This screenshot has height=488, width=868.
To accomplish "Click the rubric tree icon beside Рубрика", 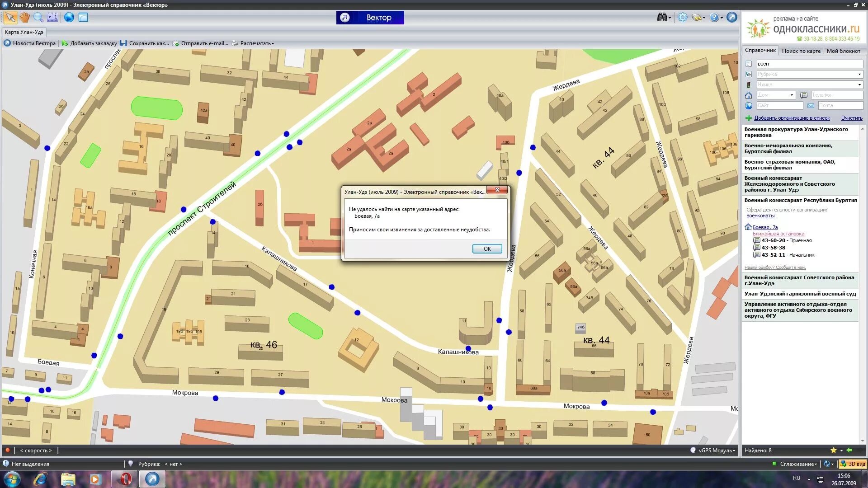I will point(749,74).
